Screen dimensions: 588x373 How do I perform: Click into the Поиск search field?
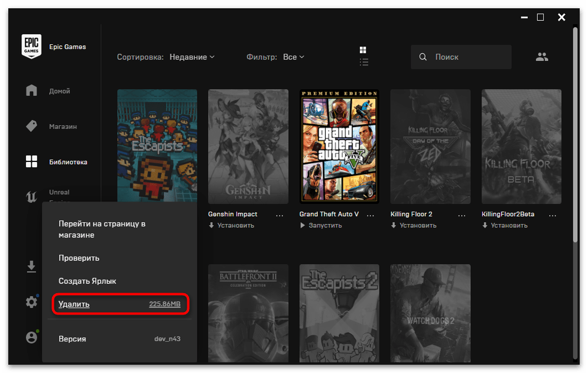click(x=461, y=57)
